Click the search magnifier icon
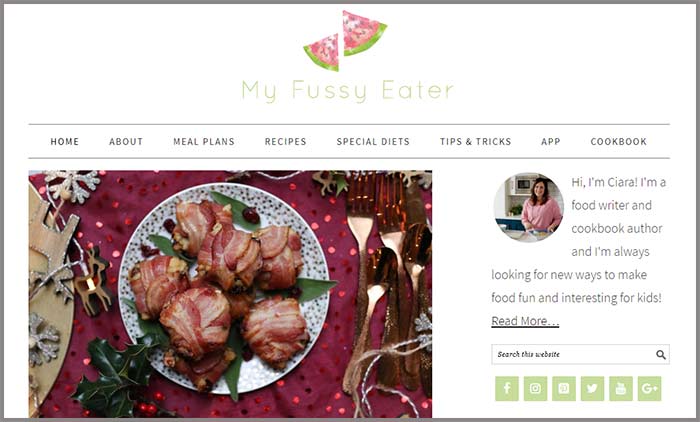700x422 pixels. click(x=661, y=355)
